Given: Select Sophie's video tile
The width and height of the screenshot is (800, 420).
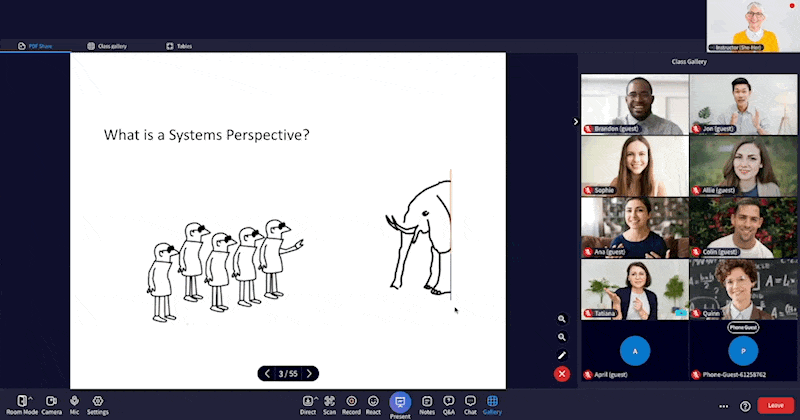Looking at the screenshot, I should 635,166.
